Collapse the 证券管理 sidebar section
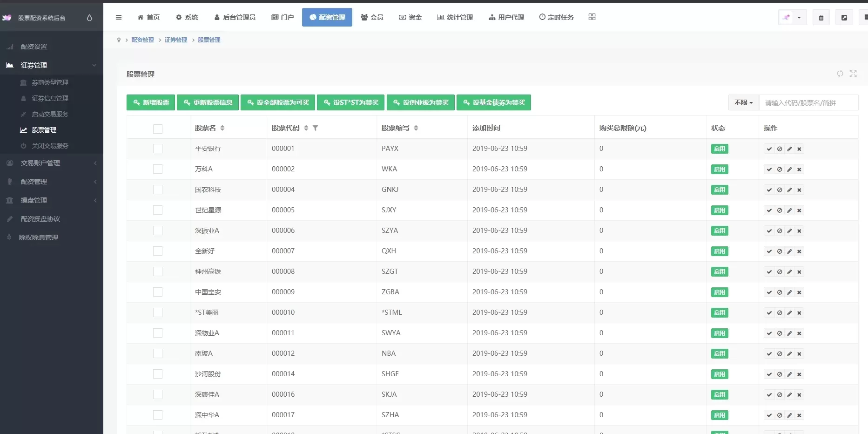868x434 pixels. [52, 65]
